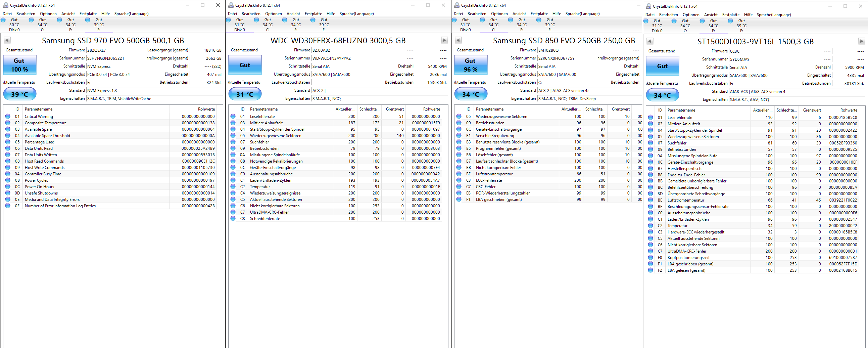Open Bearbeiten menu in ST1500DL003 window
This screenshot has height=348, width=868.
point(669,15)
